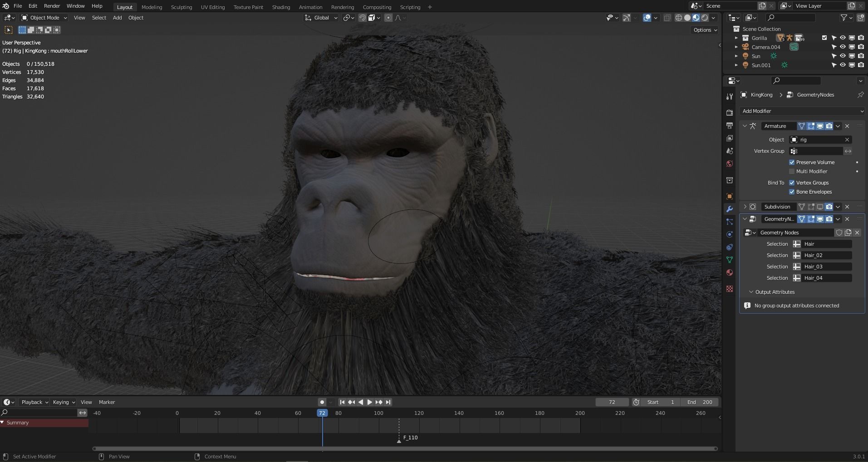Click the New Collection icon in outliner
This screenshot has height=462, width=868.
point(861,18)
